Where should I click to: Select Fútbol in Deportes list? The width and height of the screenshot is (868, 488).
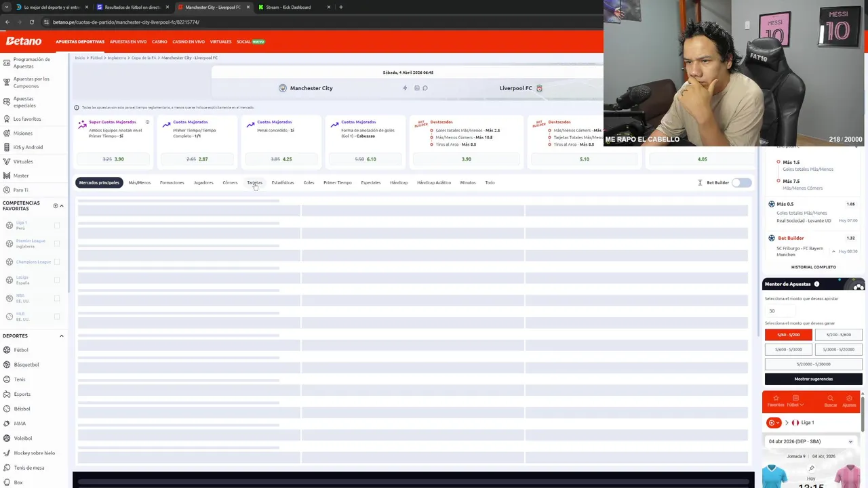[x=21, y=350]
